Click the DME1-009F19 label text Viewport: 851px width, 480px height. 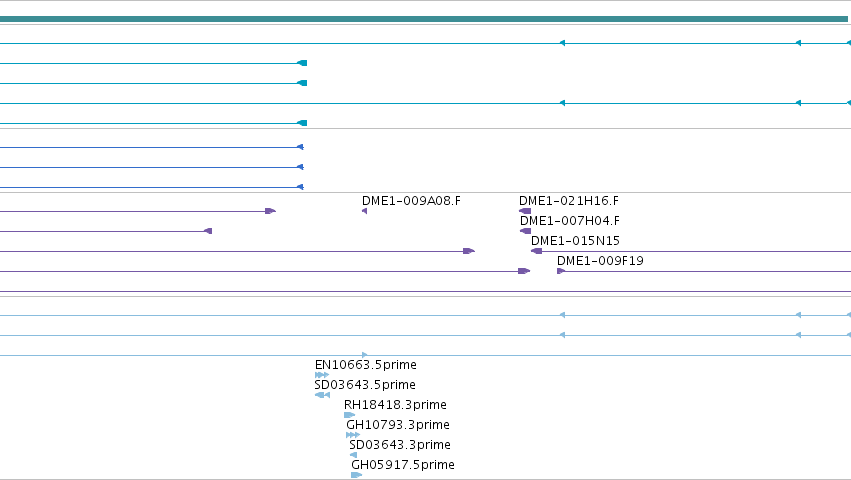[x=600, y=261]
